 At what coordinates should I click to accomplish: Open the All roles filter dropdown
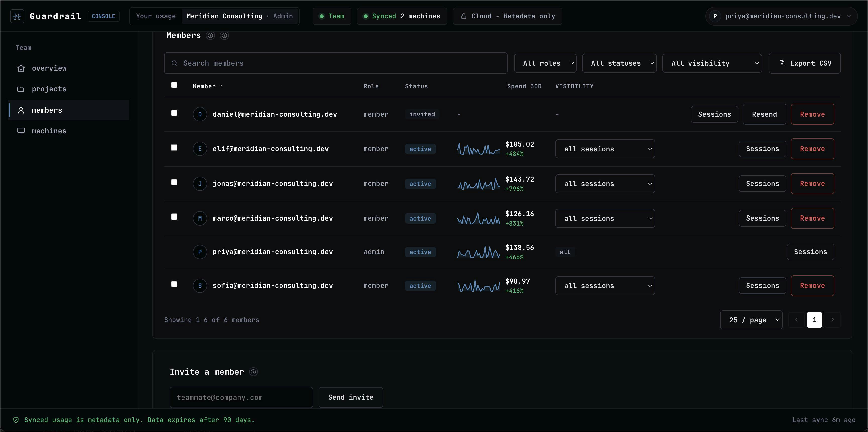point(545,63)
